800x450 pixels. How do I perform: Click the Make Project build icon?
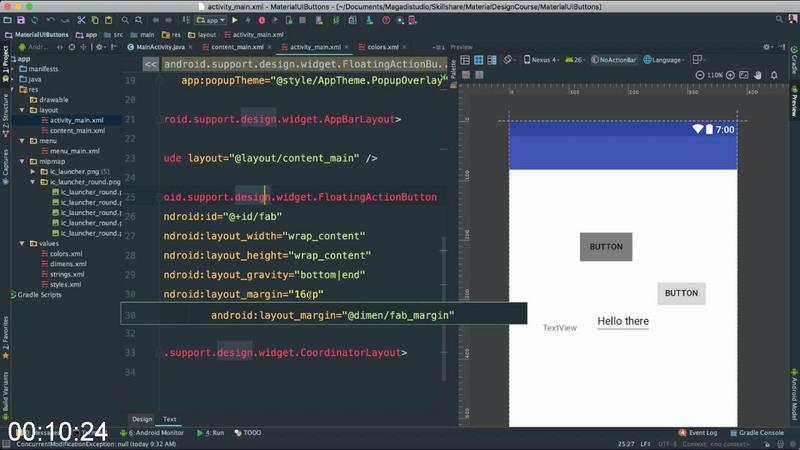pos(186,20)
